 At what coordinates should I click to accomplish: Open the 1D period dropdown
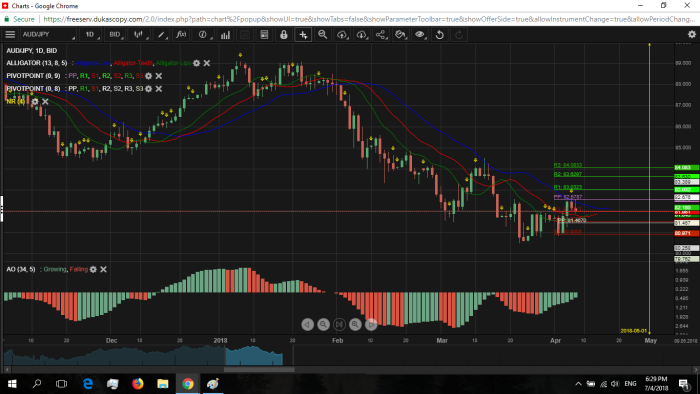pyautogui.click(x=90, y=34)
